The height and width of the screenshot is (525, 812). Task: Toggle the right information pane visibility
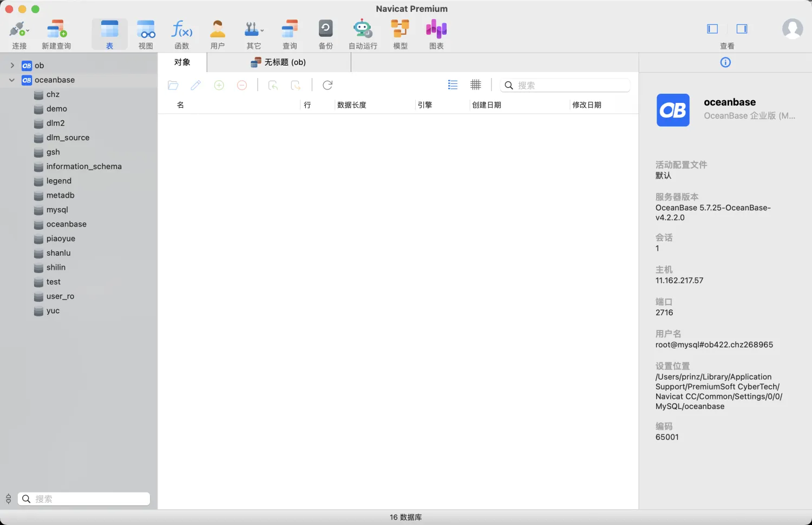[742, 29]
